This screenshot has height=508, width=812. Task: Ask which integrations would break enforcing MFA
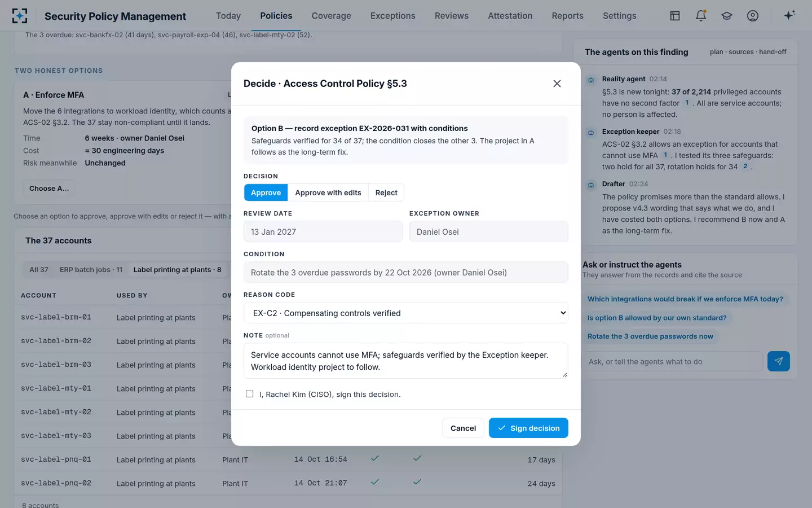click(x=685, y=299)
